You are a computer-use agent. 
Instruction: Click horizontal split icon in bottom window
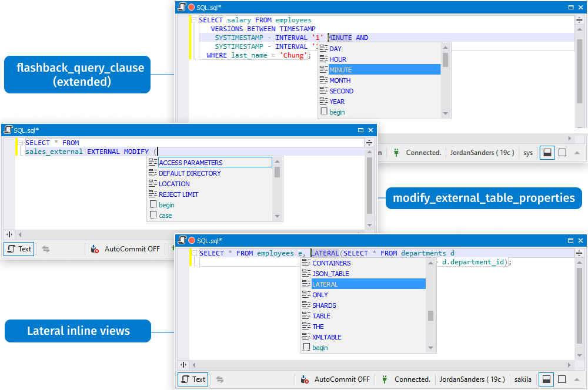pos(183,365)
